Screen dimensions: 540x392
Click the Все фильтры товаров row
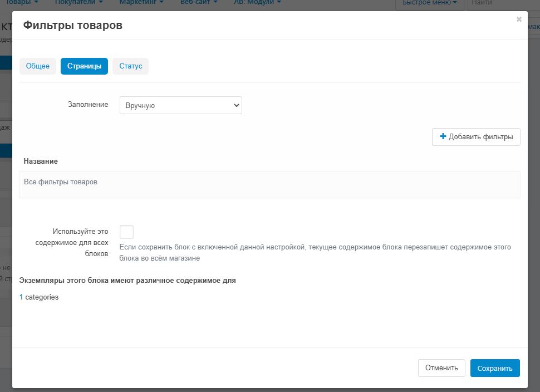[269, 185]
